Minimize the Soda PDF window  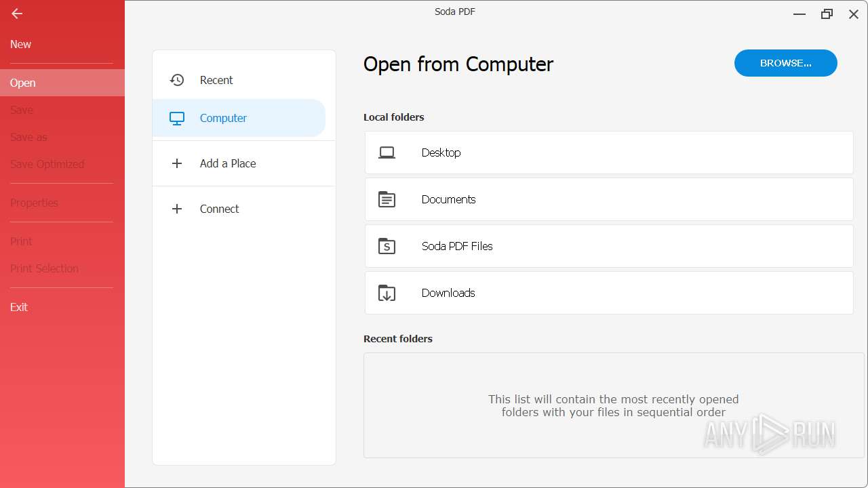coord(800,14)
